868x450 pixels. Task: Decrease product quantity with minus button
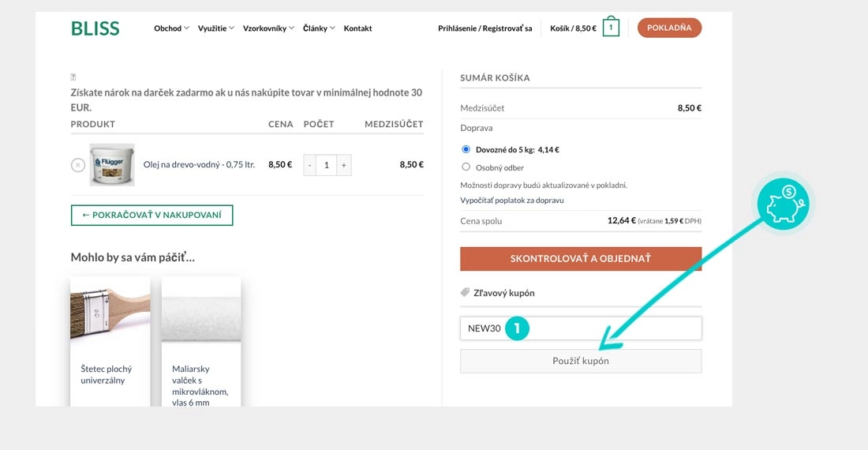(309, 165)
